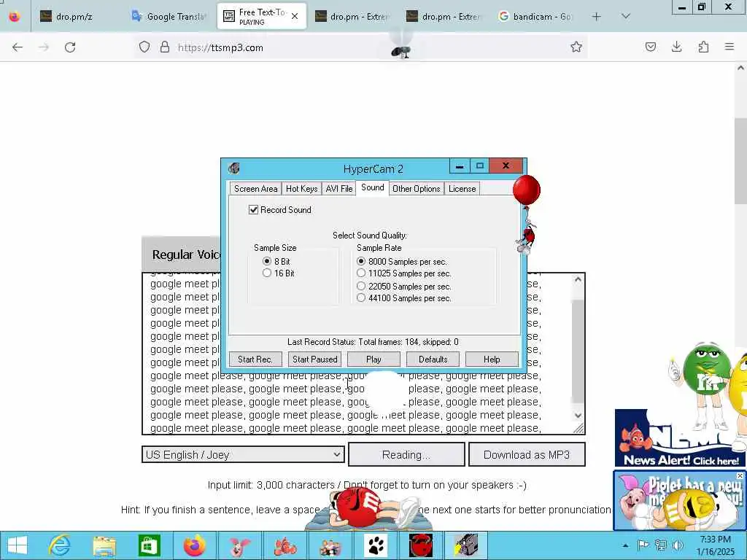Screen dimensions: 747x560
Task: Click Start Paused button
Action: [315, 359]
